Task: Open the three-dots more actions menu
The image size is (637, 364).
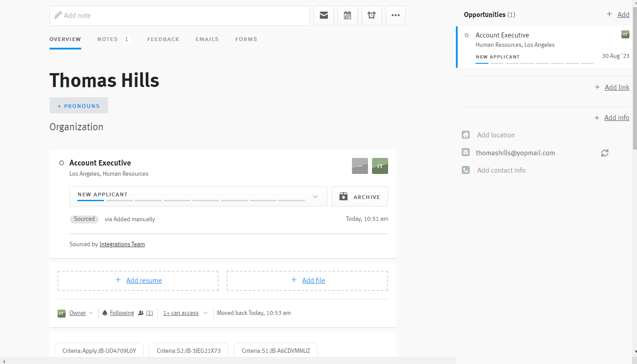Action: pos(396,16)
